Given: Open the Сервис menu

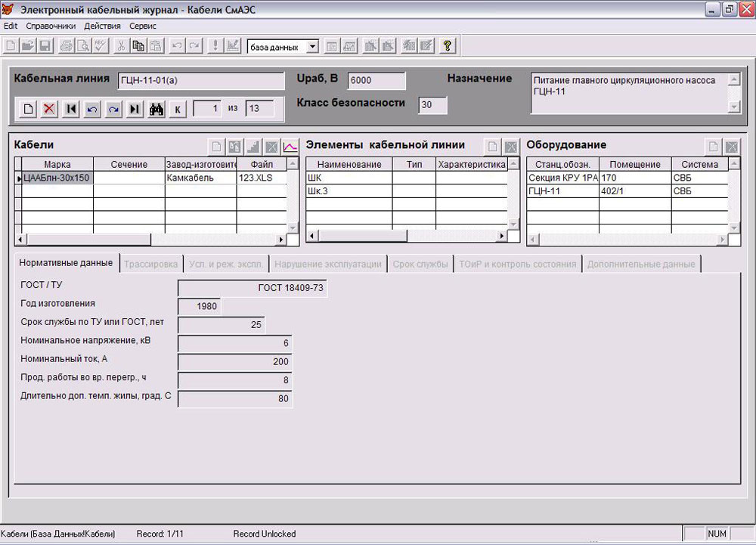Looking at the screenshot, I should (x=143, y=26).
